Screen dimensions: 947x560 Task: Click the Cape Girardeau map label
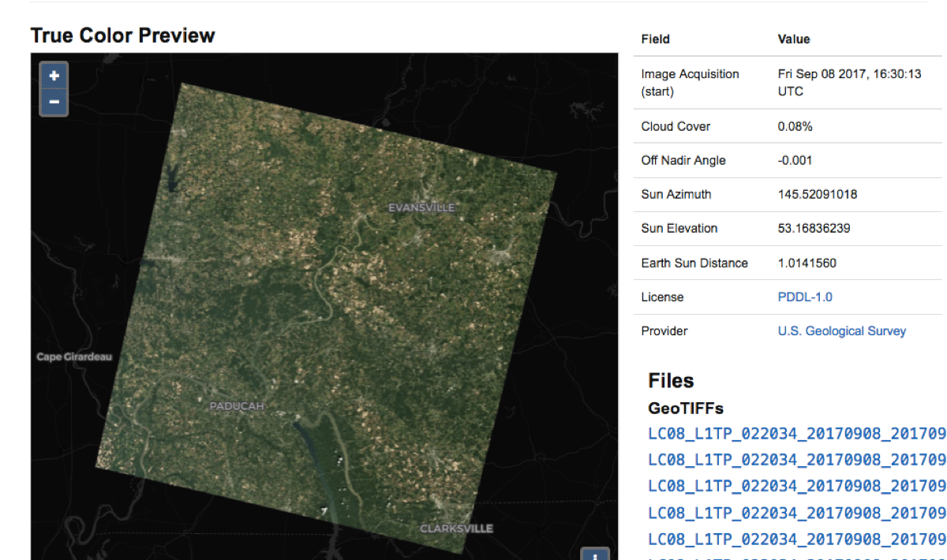click(74, 357)
